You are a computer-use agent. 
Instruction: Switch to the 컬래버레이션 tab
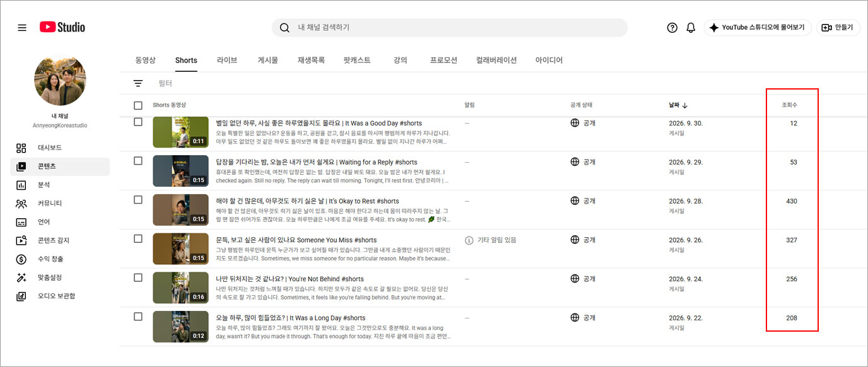[496, 61]
